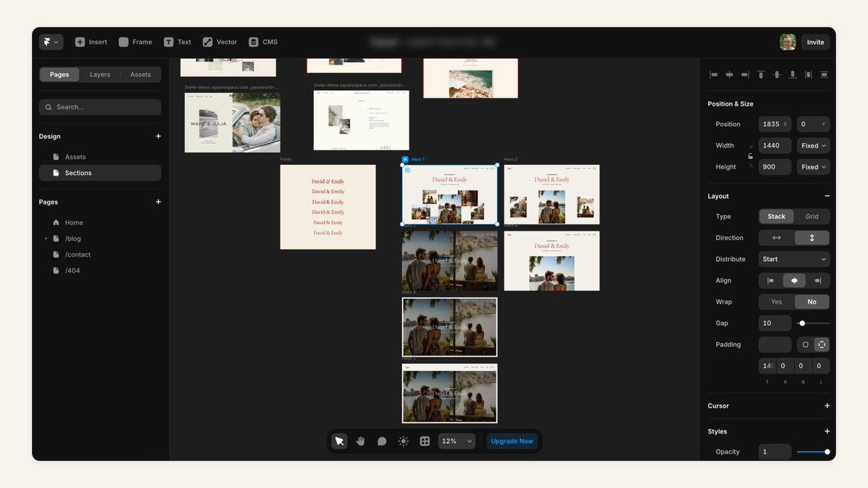The height and width of the screenshot is (488, 868).
Task: Align selection to vertical center
Action: click(x=777, y=74)
